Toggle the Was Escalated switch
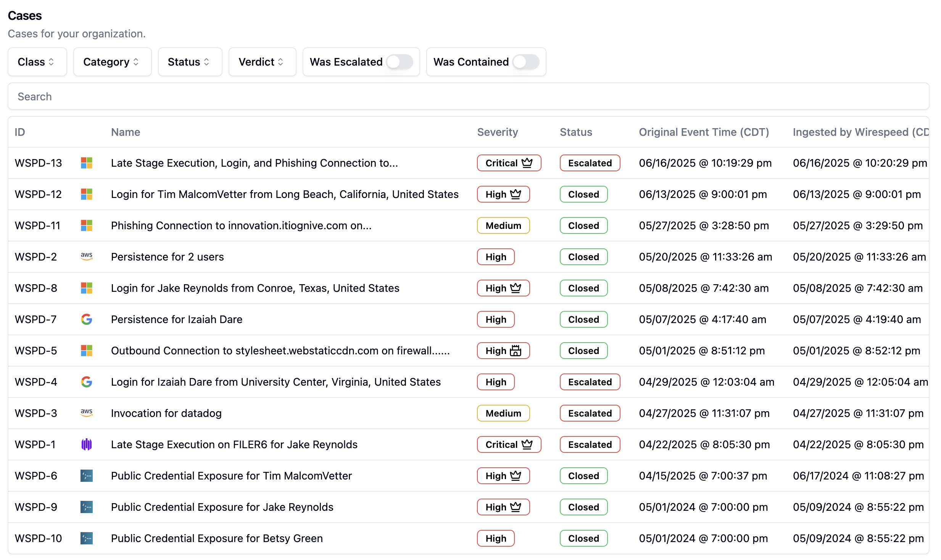 coord(400,62)
